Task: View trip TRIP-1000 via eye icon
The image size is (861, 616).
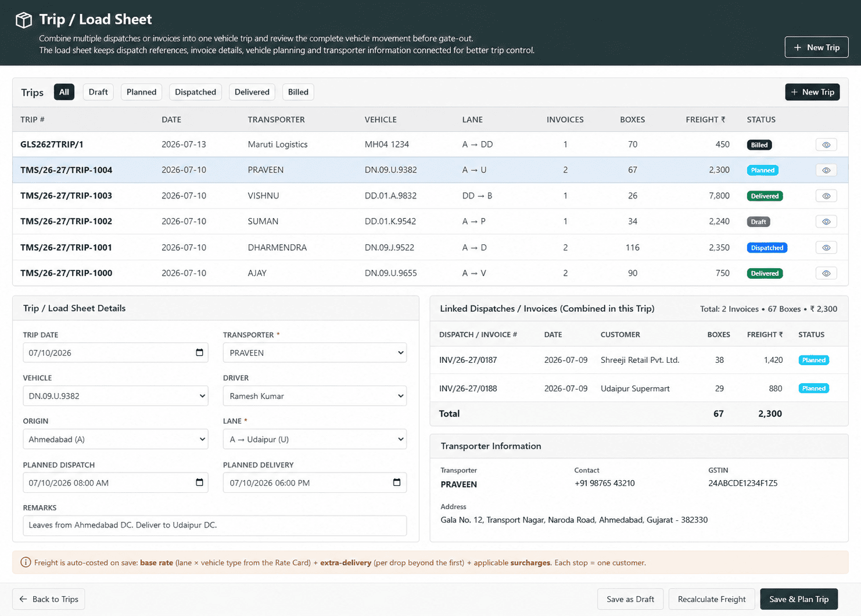Action: point(826,273)
